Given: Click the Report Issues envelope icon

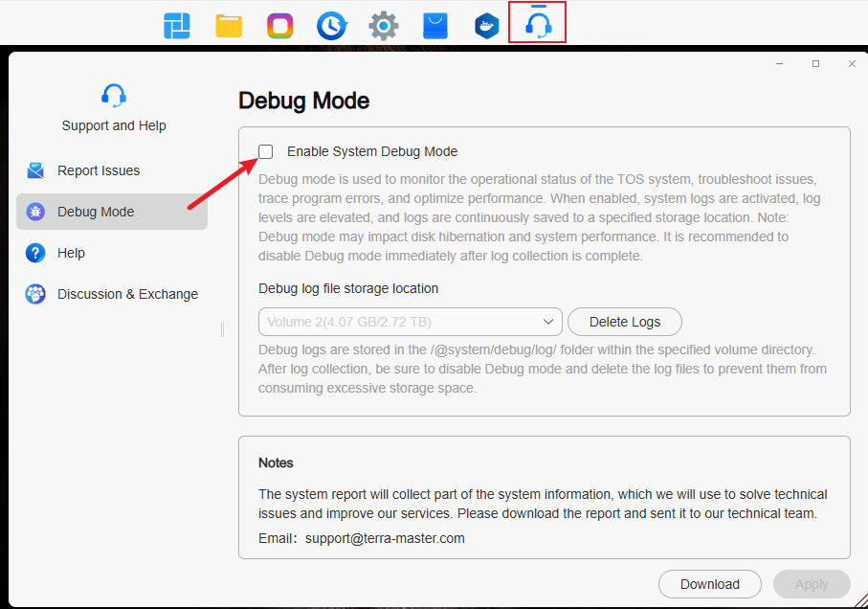Looking at the screenshot, I should pyautogui.click(x=35, y=170).
